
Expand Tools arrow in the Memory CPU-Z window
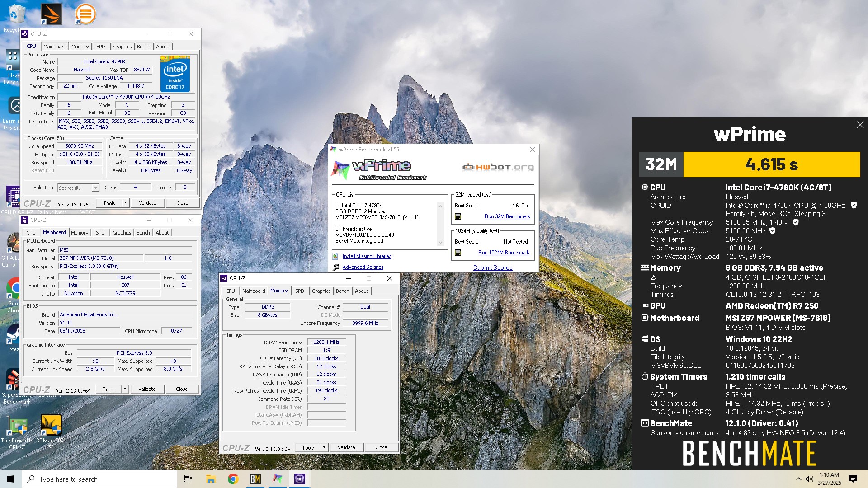(324, 447)
